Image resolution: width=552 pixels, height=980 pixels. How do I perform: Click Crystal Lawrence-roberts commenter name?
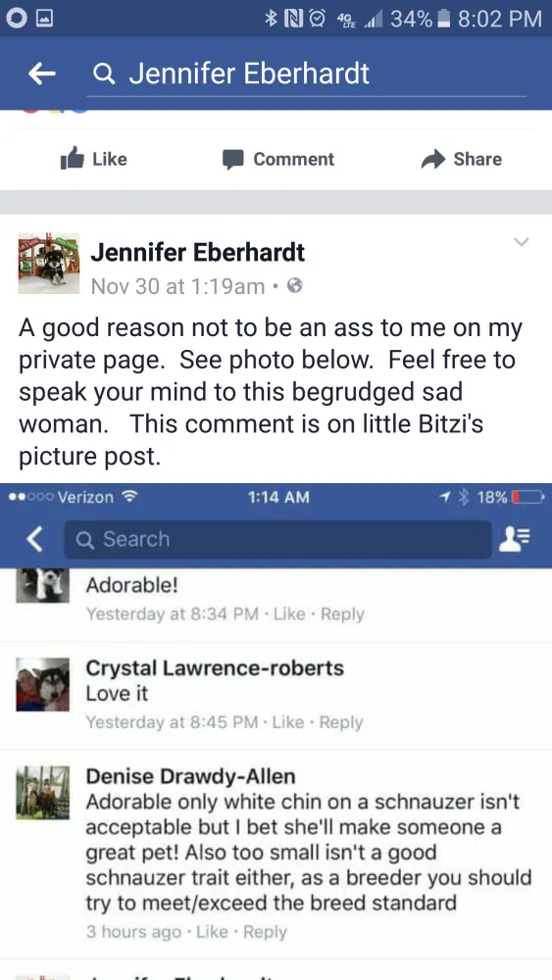215,668
